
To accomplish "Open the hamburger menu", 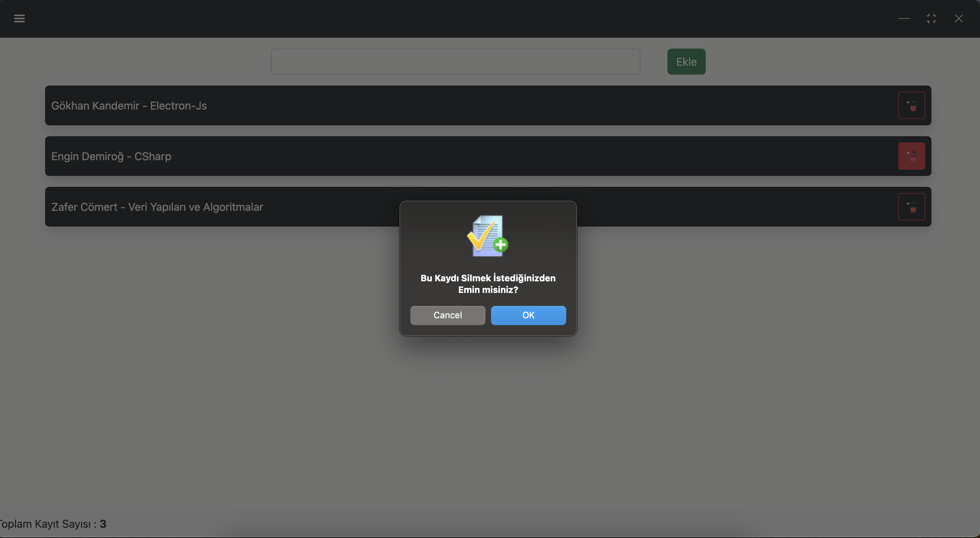I will pyautogui.click(x=19, y=18).
